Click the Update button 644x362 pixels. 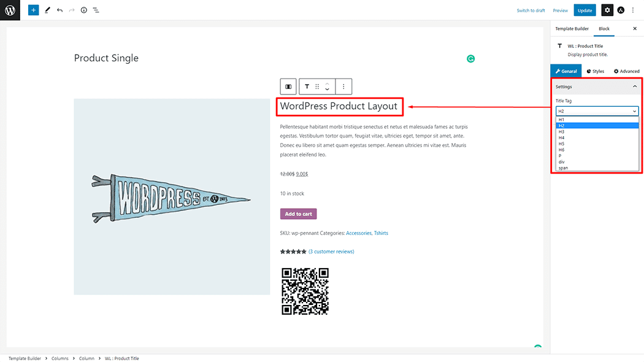pos(585,10)
